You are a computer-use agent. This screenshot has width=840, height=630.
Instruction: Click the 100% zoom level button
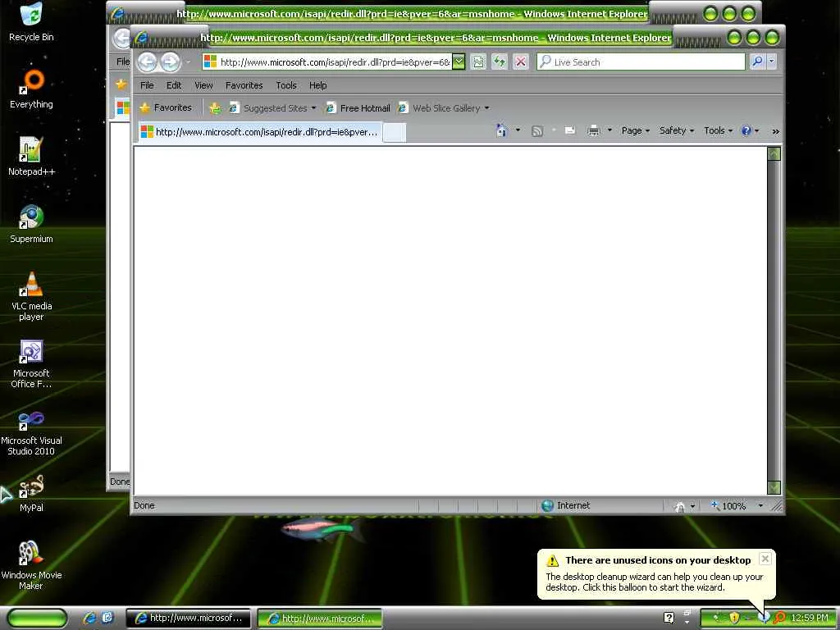[x=728, y=505]
